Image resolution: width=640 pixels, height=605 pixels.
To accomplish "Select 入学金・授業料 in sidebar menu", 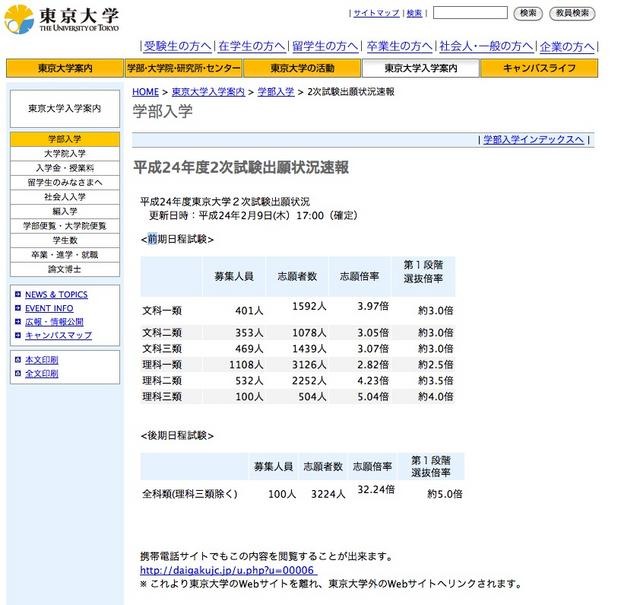I will pos(65,168).
